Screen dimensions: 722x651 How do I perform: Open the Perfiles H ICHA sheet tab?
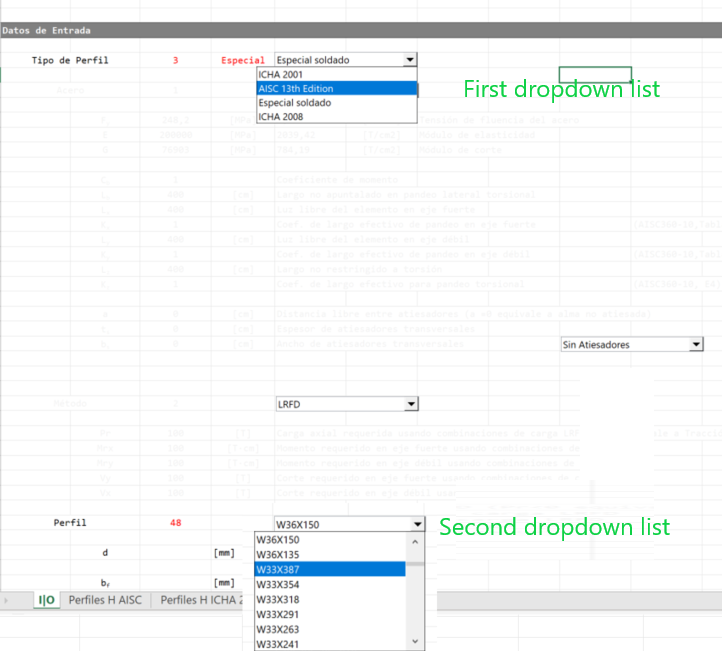(x=201, y=600)
